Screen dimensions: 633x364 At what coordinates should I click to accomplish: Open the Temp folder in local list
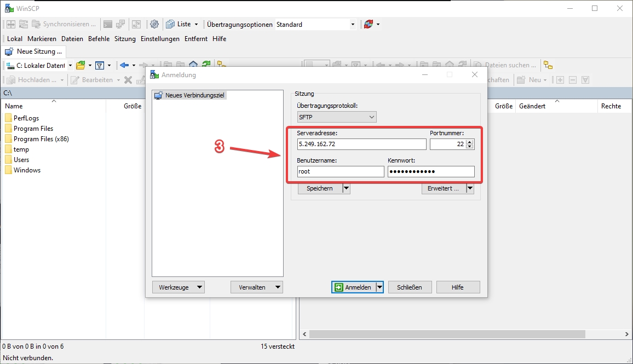click(x=21, y=149)
